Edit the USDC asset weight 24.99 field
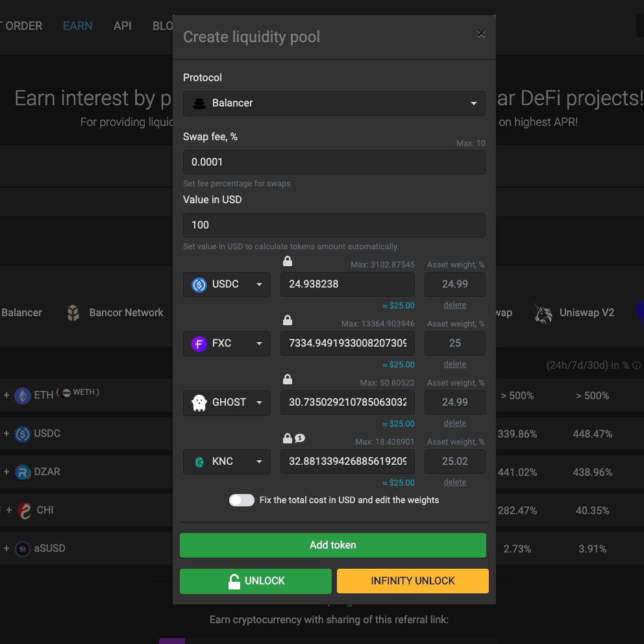The height and width of the screenshot is (644, 644). (454, 284)
